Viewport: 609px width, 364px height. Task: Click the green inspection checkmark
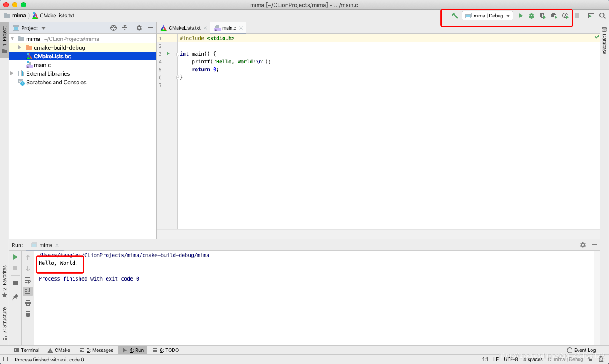click(x=597, y=37)
